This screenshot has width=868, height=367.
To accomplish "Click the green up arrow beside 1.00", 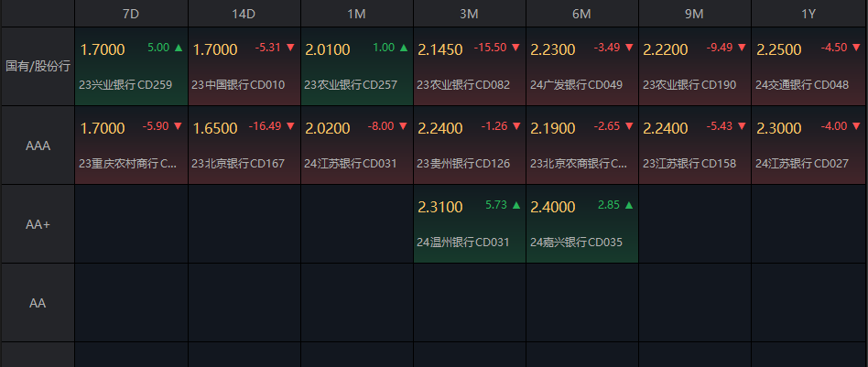I will (x=403, y=47).
